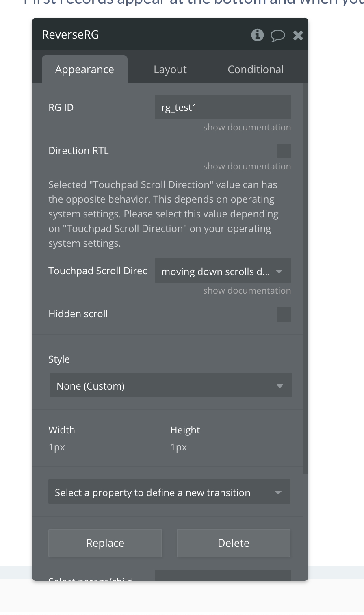Viewport: 364px width, 615px height.
Task: Open the new transition property dropdown
Action: [x=169, y=492]
